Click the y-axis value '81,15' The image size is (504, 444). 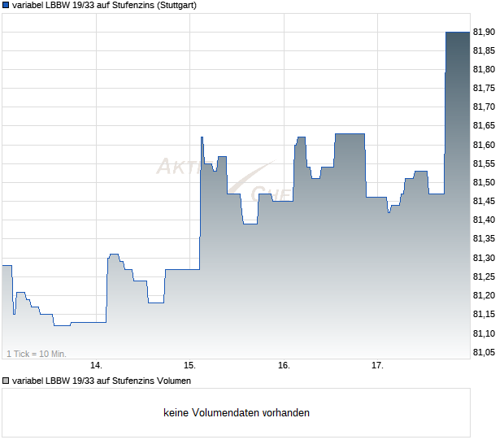(484, 313)
